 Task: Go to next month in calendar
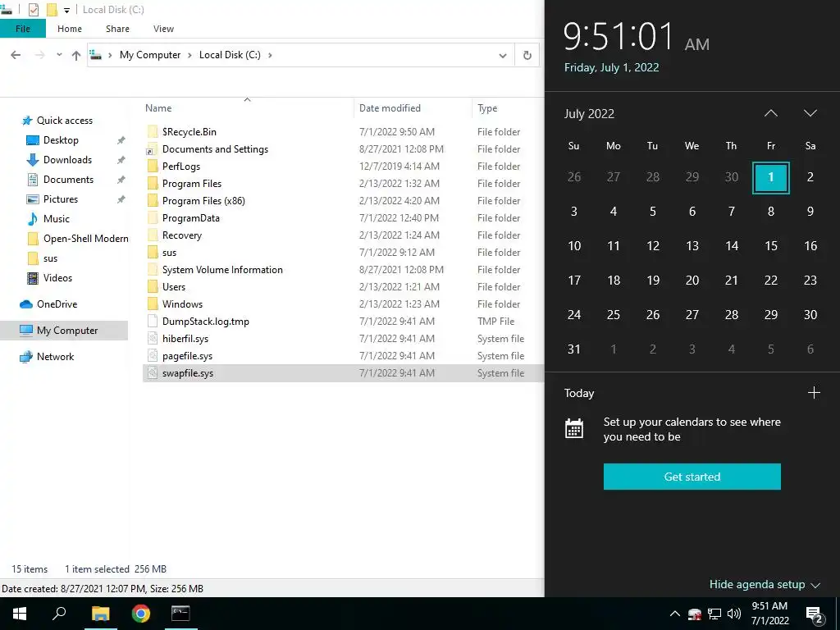pos(810,113)
